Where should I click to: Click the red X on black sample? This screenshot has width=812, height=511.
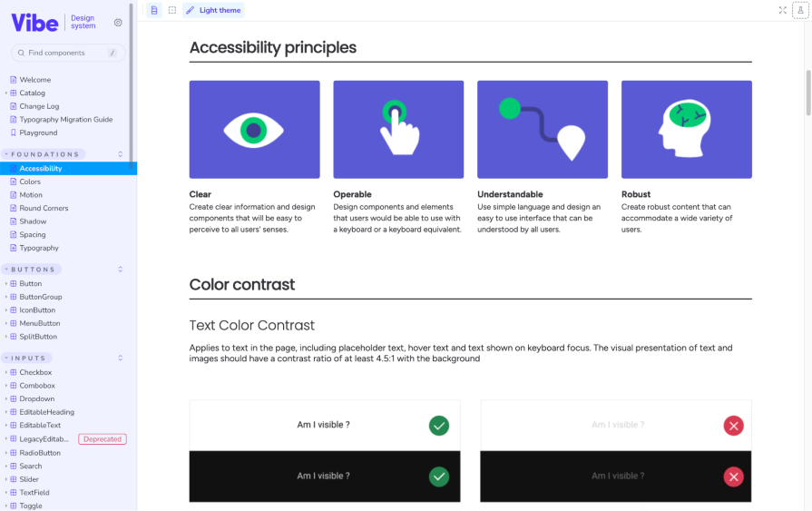[x=734, y=477]
